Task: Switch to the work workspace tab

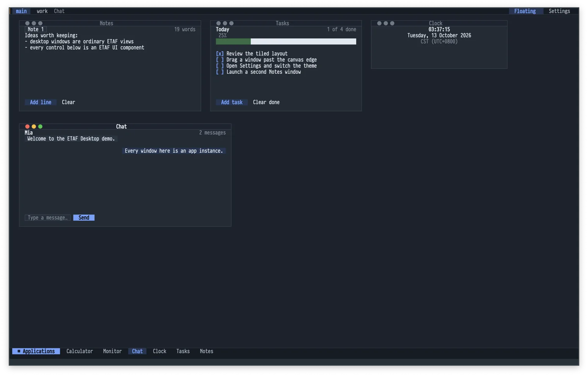Action: 42,11
